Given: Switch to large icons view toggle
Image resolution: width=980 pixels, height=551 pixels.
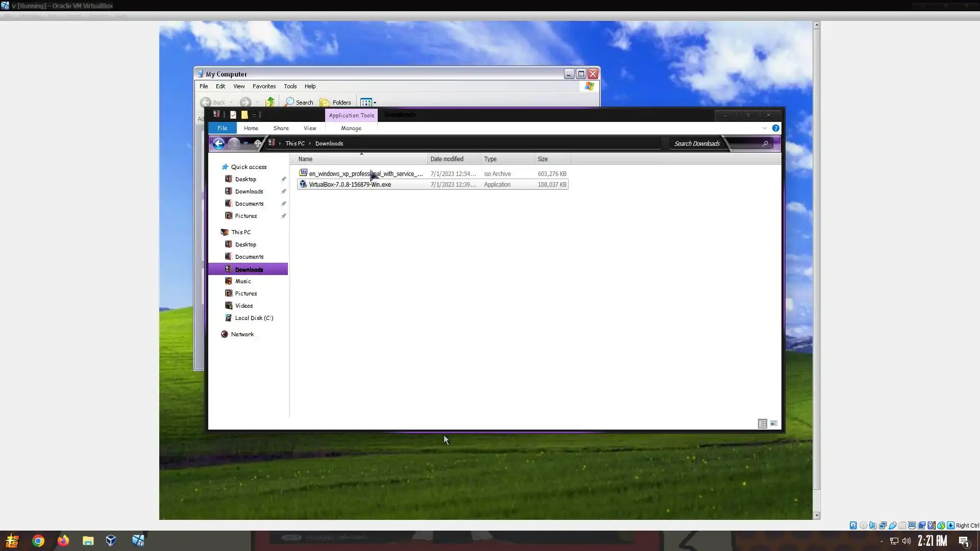Looking at the screenshot, I should coord(774,423).
